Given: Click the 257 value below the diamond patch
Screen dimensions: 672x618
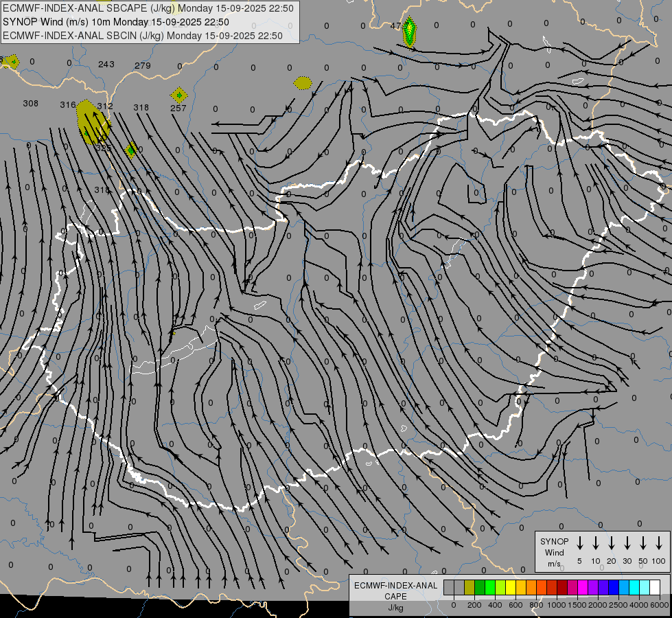Looking at the screenshot, I should pyautogui.click(x=178, y=108).
